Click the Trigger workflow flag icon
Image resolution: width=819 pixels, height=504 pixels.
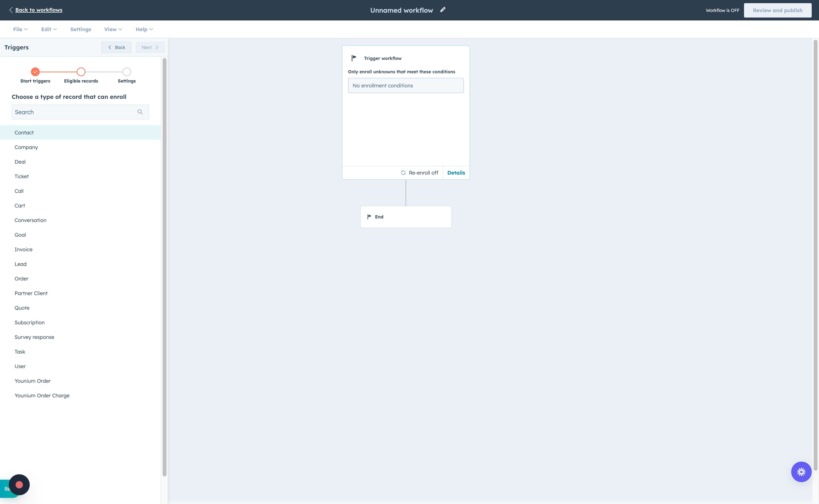[x=354, y=58]
